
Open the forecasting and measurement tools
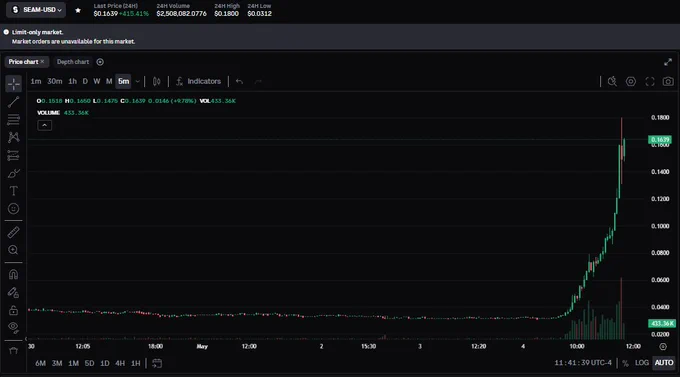13,155
